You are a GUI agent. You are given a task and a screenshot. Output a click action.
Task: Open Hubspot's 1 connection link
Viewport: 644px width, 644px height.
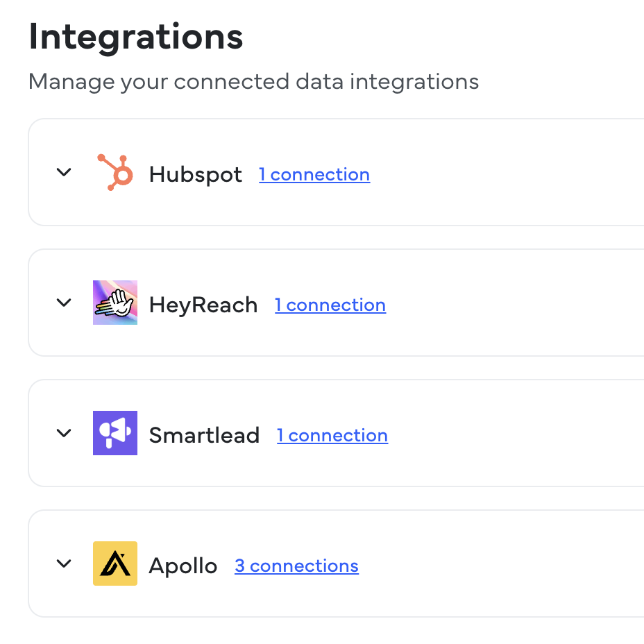[314, 175]
